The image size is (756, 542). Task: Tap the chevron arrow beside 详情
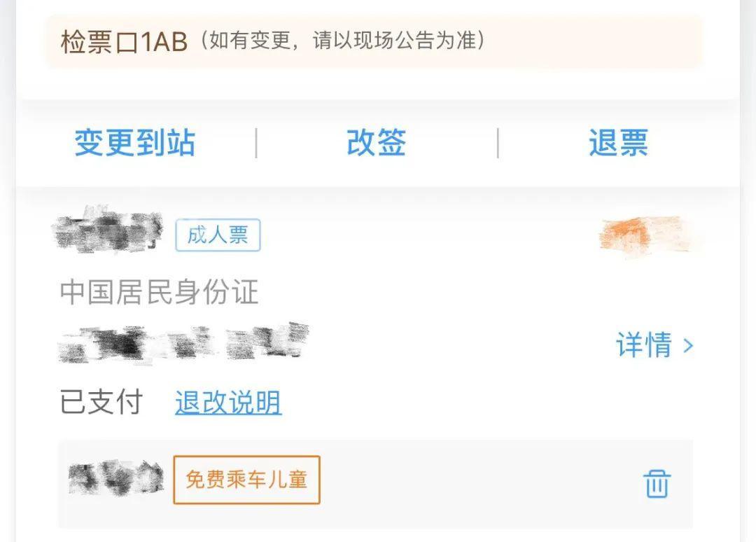tap(689, 345)
